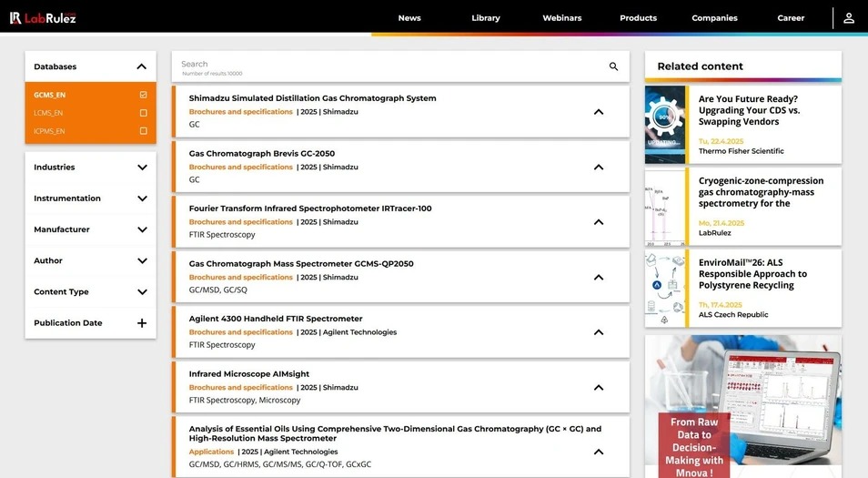Go to Webinars section

tap(562, 17)
